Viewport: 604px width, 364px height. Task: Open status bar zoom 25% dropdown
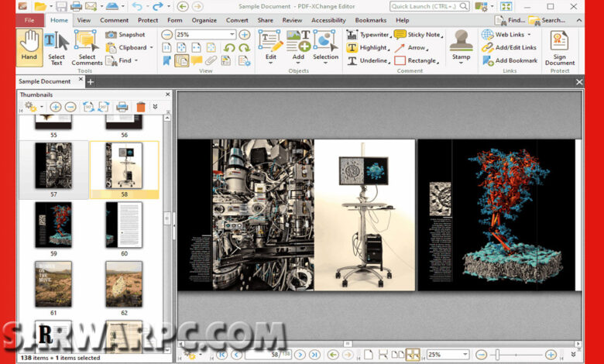click(465, 355)
